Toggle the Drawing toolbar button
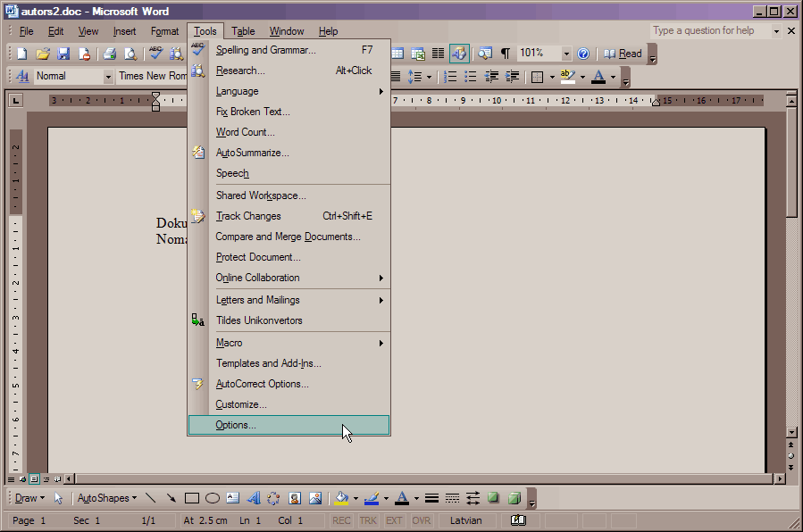Screen dimensions: 803x532 459,54
